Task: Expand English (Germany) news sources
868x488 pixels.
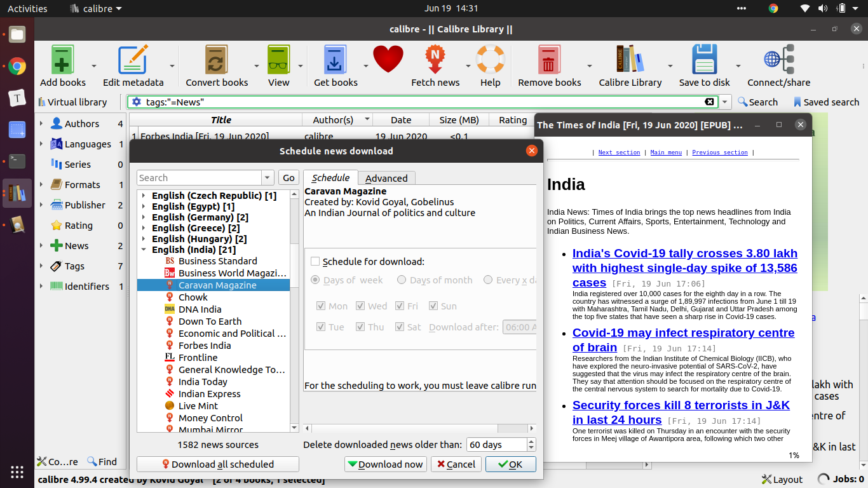Action: point(144,217)
